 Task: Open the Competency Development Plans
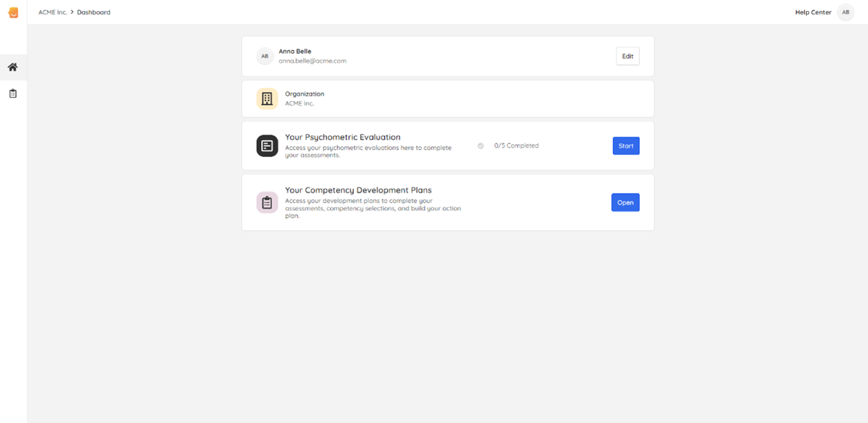click(625, 203)
